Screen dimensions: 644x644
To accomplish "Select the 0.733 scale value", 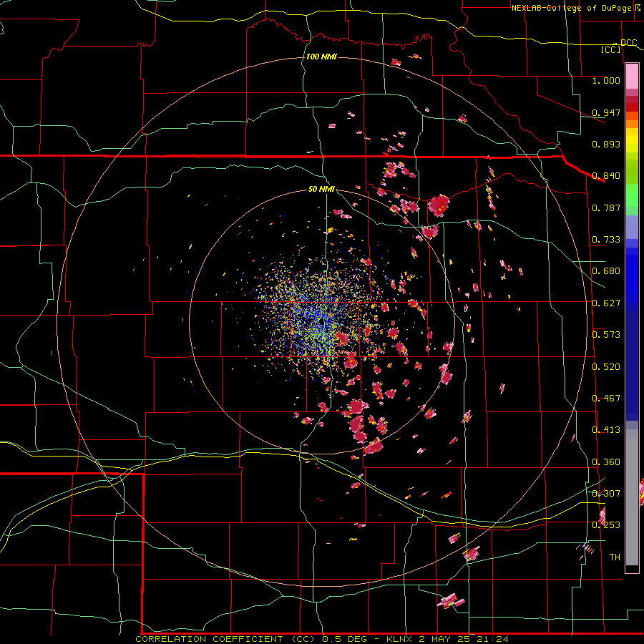I will click(x=606, y=240).
